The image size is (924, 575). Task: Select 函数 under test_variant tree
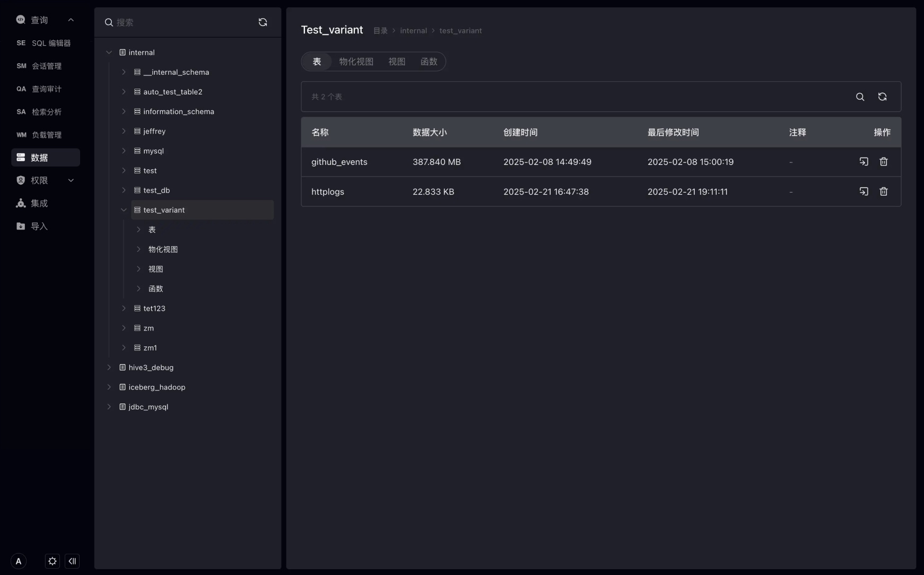point(155,289)
